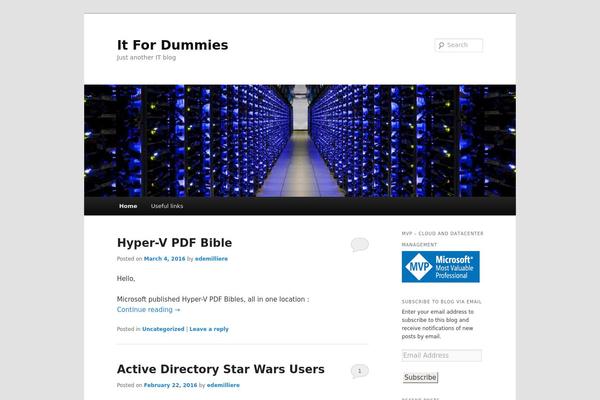Open the Home menu item
Screen dimensions: 600x400
click(128, 206)
